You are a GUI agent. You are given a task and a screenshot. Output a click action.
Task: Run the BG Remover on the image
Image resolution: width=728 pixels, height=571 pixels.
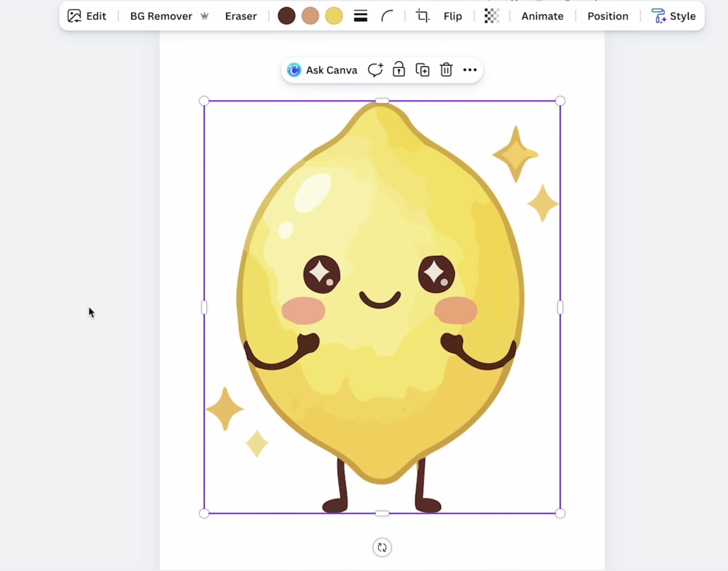(161, 16)
